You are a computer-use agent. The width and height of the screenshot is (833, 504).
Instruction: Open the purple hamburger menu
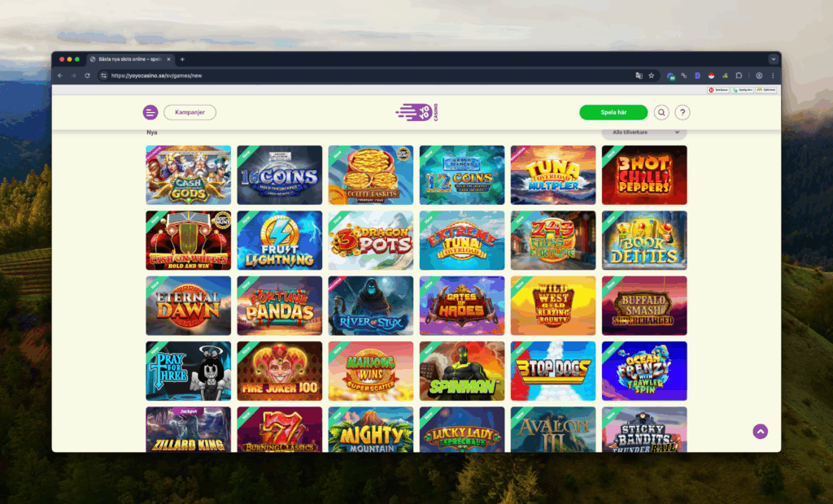(x=150, y=112)
